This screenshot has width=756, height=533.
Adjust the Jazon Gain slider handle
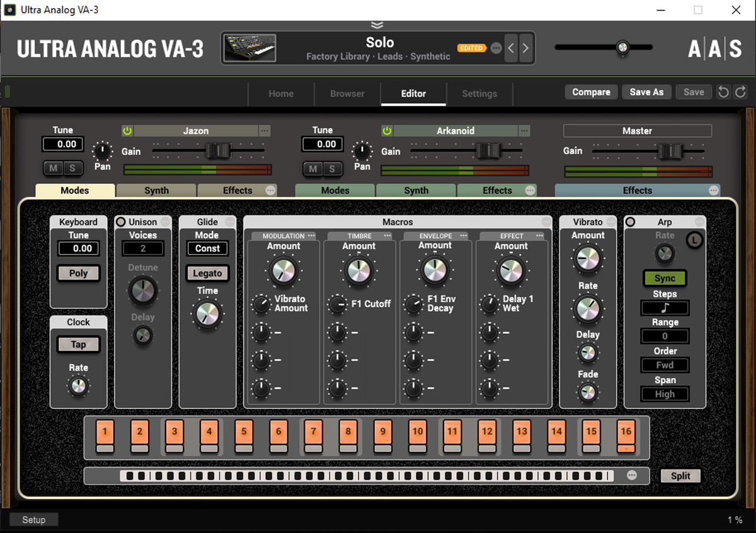(x=219, y=151)
